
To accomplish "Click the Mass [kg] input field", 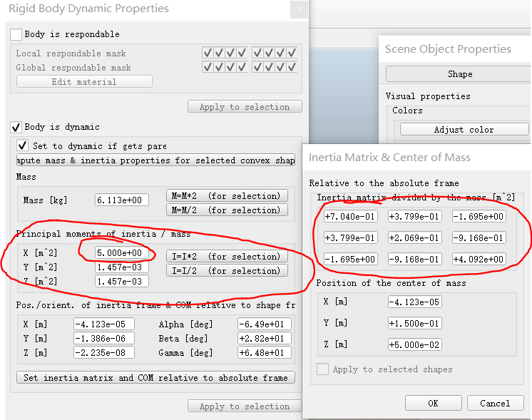I will click(x=122, y=200).
